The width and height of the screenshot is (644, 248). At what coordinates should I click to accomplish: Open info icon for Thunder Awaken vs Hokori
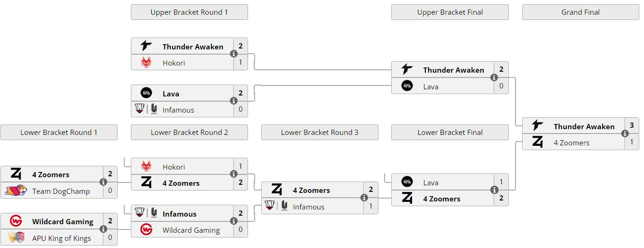(x=234, y=54)
